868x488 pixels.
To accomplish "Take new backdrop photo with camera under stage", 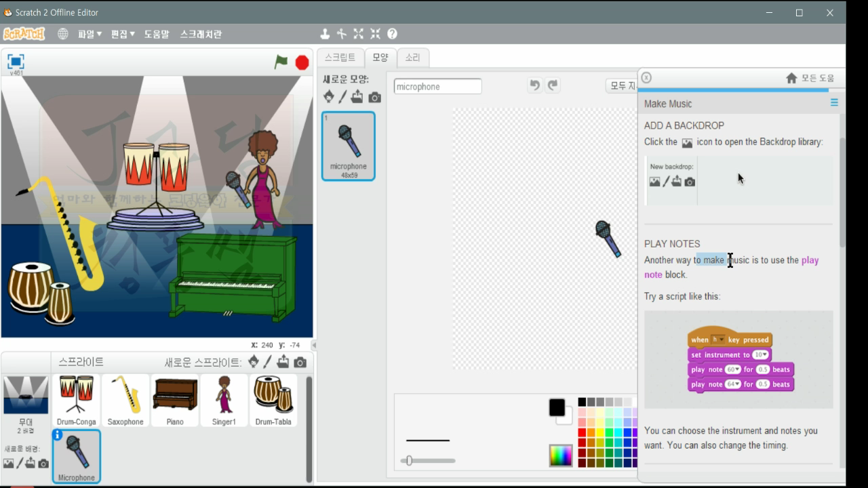I will [43, 464].
